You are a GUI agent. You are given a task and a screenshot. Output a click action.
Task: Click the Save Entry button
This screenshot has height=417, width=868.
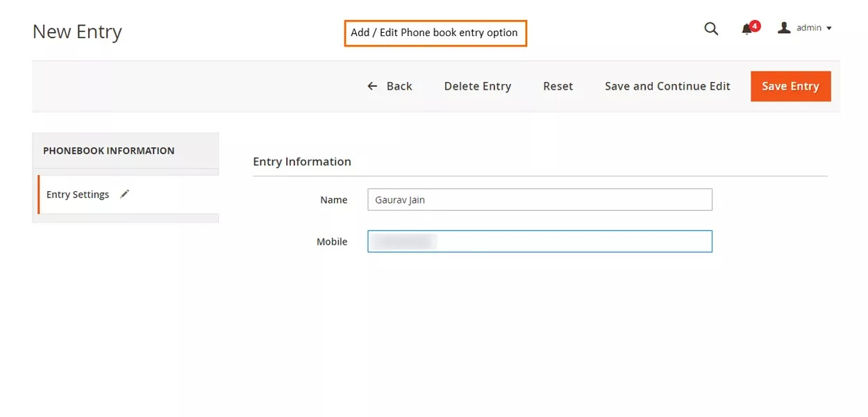[790, 85]
